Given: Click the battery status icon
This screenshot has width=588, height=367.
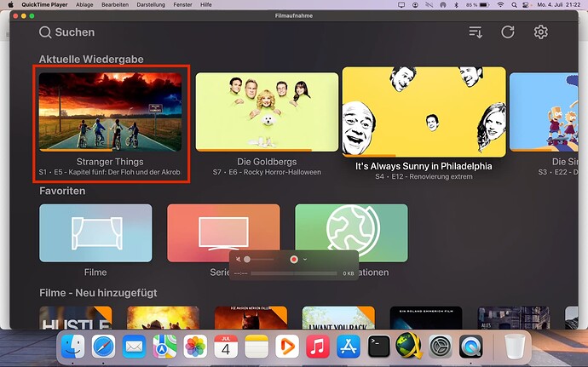Looking at the screenshot, I should coord(485,5).
